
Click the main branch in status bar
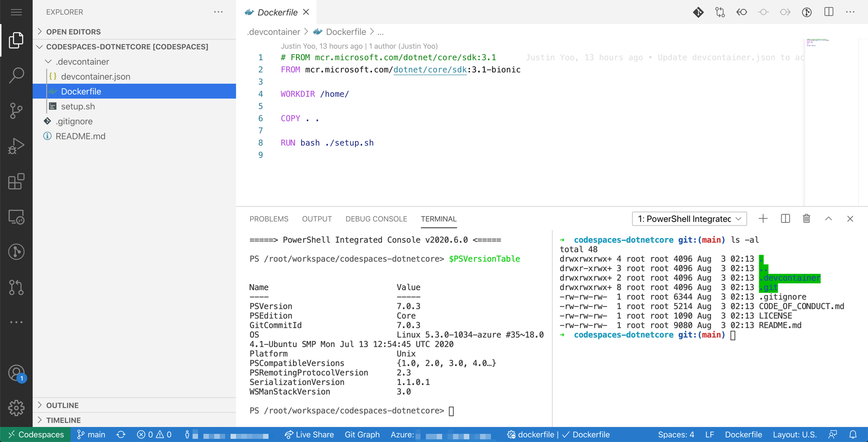[x=91, y=435]
